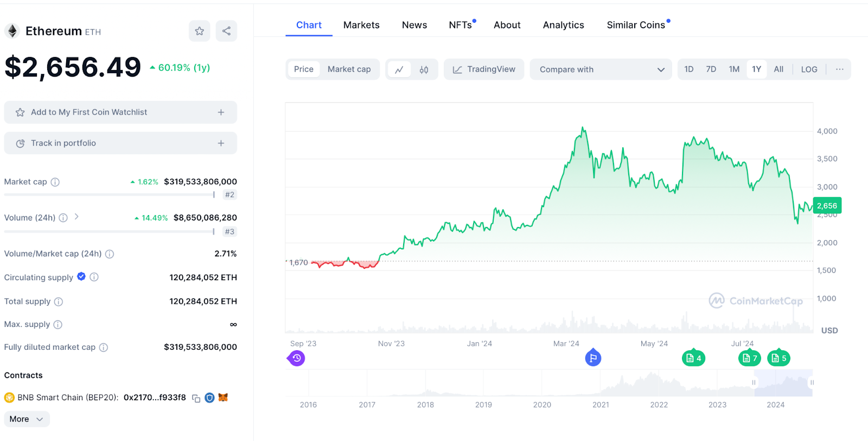Click info icon beside Volume/Market cap (24h)
This screenshot has width=868, height=441.
(x=110, y=254)
